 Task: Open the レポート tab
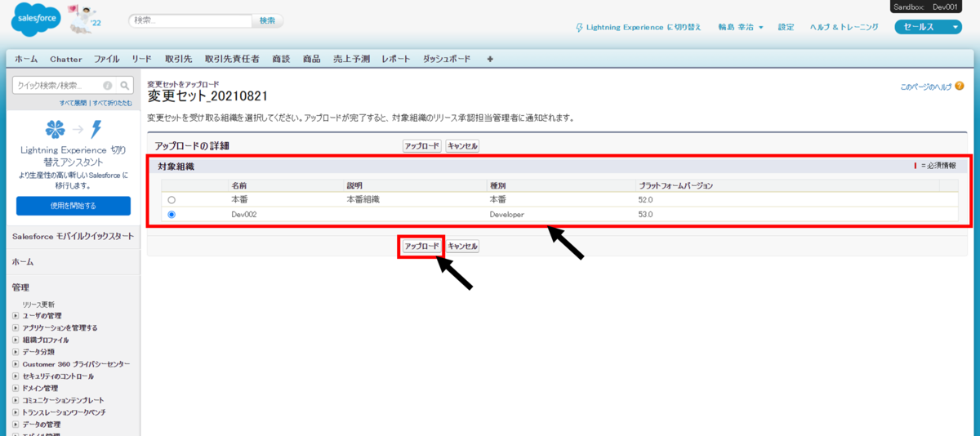pos(396,59)
